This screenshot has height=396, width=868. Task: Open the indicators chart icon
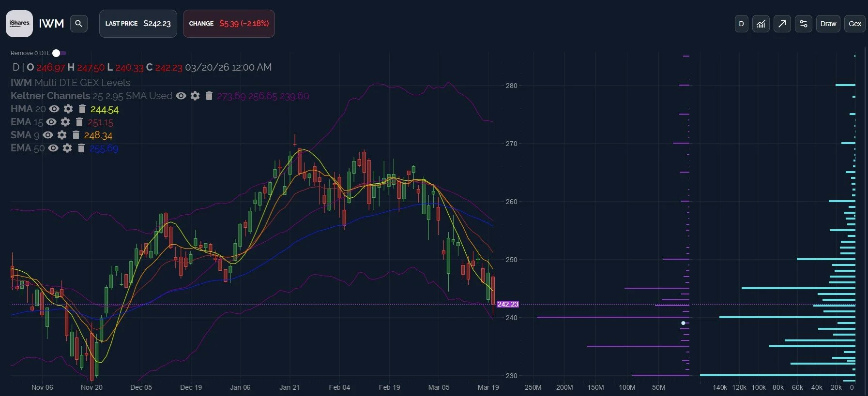coord(761,24)
